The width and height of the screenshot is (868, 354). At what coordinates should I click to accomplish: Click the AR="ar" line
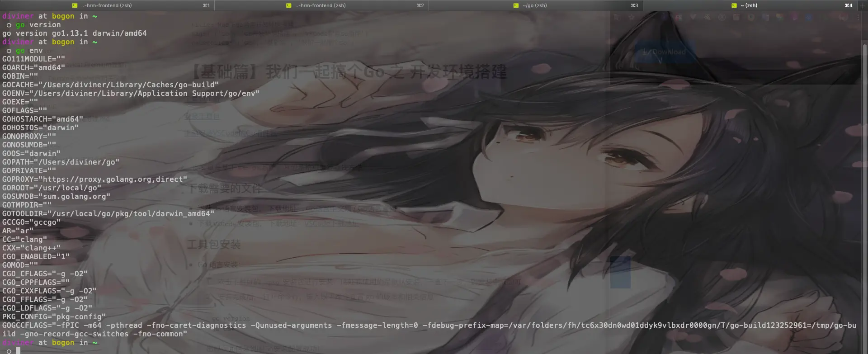[x=18, y=231]
